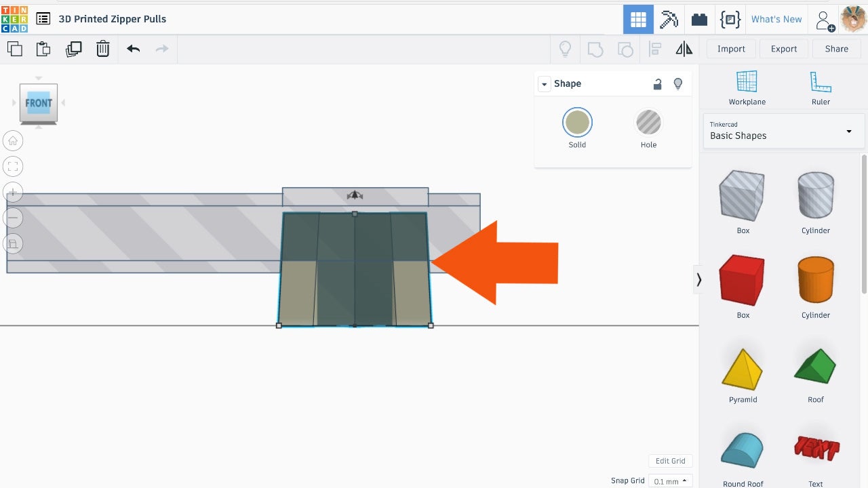Redo the last undone action
The height and width of the screenshot is (488, 868).
point(162,49)
